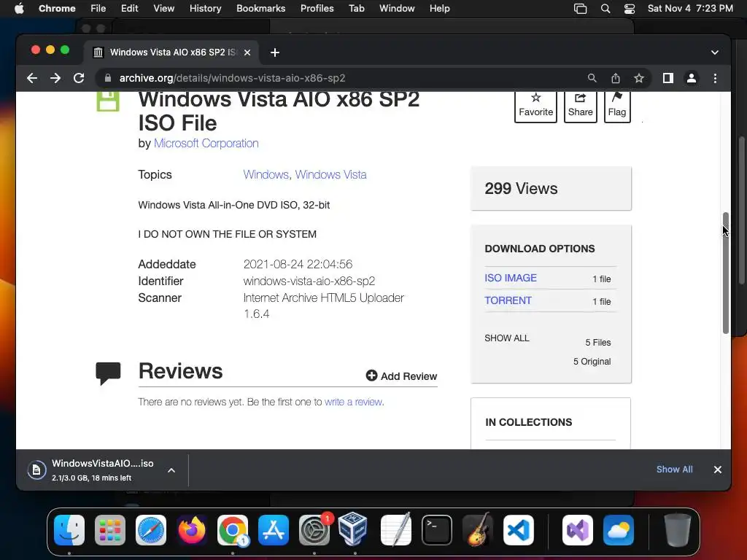Click Show All downloads
The image size is (747, 560).
(x=674, y=470)
